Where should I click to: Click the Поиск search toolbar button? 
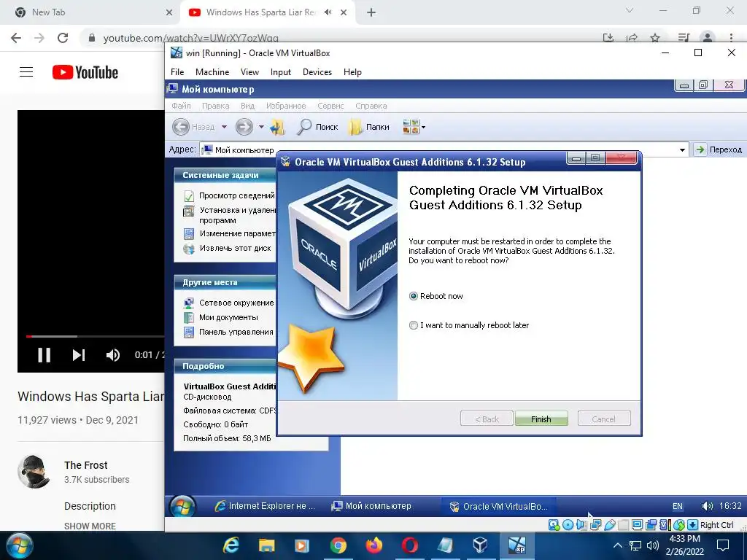click(317, 127)
